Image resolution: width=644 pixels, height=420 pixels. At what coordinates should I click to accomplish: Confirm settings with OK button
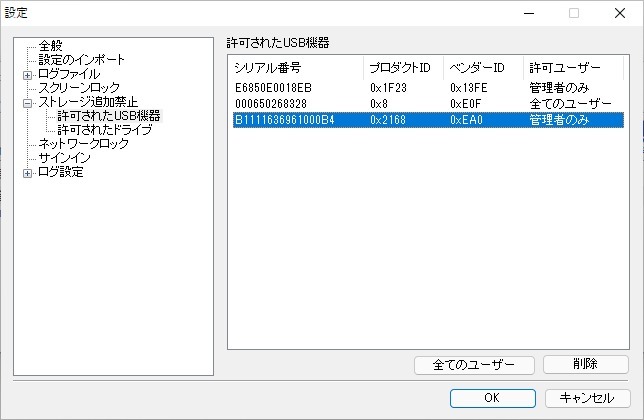(492, 398)
